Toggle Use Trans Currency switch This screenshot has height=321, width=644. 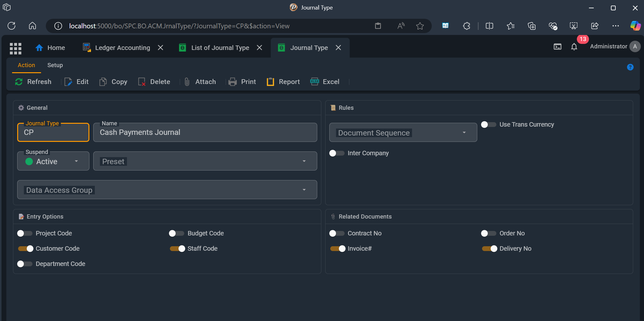[x=488, y=124]
